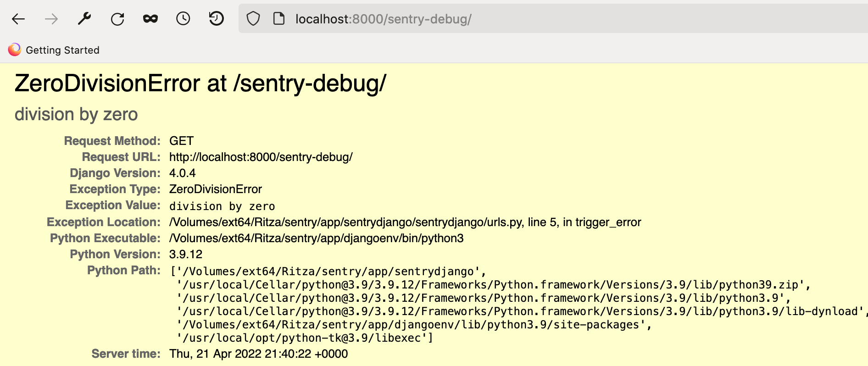868x366 pixels.
Task: Click the Django Version value 4.0.4
Action: click(x=182, y=173)
